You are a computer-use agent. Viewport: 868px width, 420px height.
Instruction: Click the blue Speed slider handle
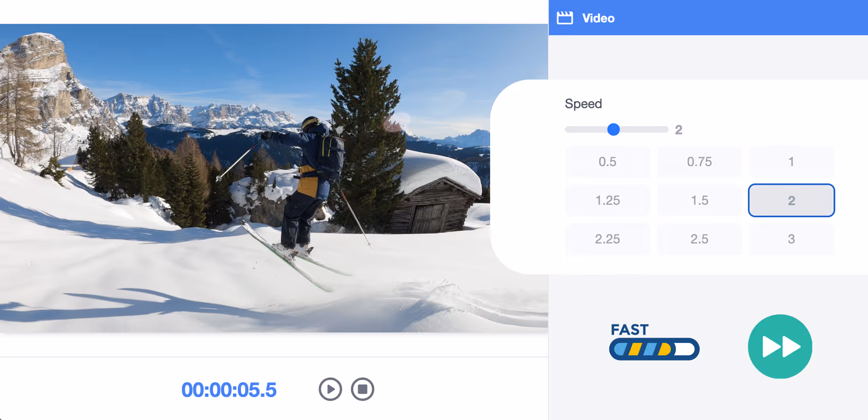tap(614, 130)
